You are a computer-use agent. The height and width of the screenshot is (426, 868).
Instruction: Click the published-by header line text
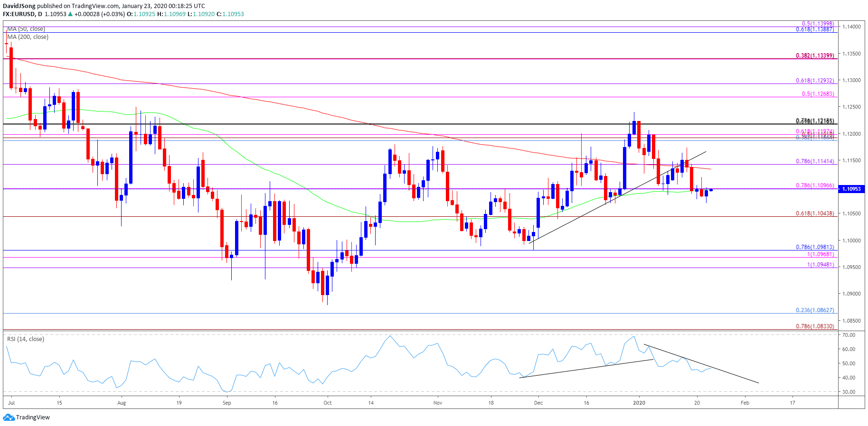[x=104, y=6]
